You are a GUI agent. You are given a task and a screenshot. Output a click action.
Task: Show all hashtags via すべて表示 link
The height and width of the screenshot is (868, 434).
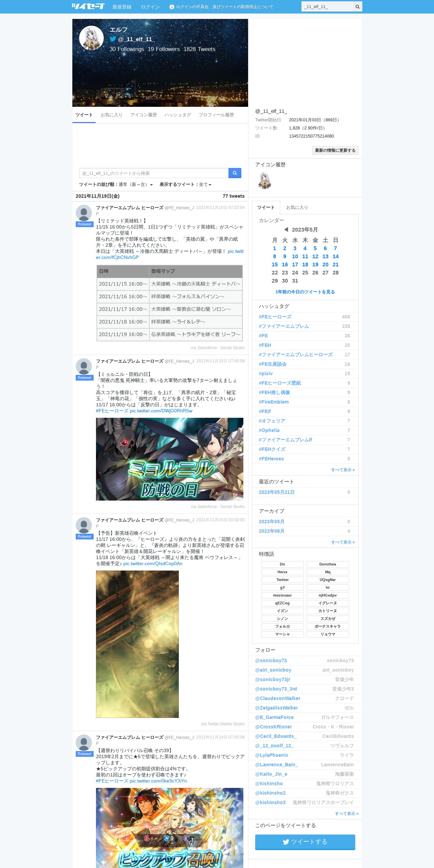pos(343,470)
